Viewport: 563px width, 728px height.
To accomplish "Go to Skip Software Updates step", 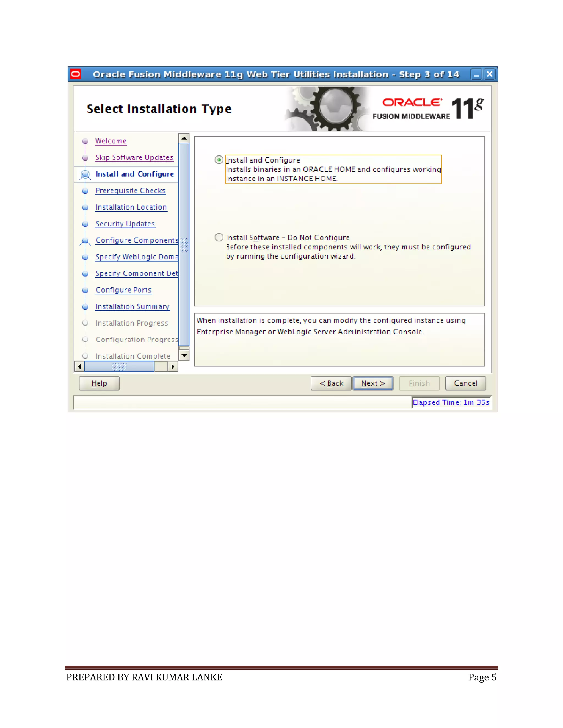I will [x=134, y=157].
